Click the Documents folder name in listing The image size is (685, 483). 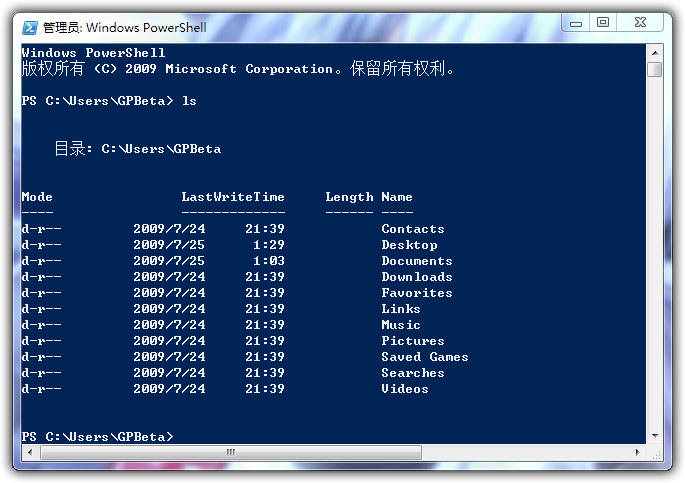point(417,261)
